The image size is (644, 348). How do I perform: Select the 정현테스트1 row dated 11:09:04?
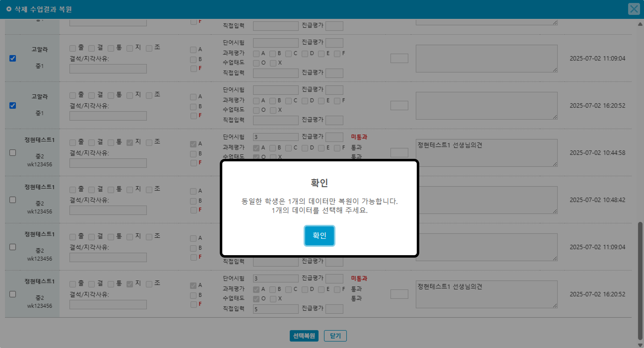tap(13, 247)
